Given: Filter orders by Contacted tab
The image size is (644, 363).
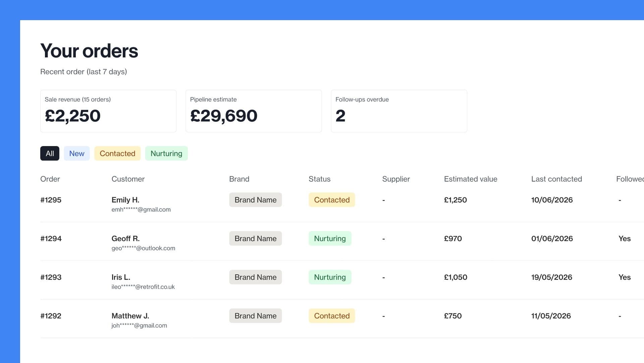Looking at the screenshot, I should [117, 153].
